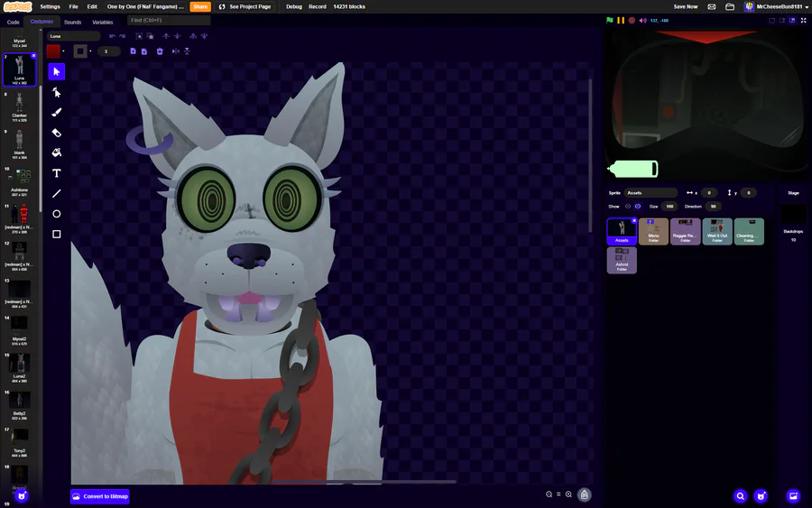812x508 pixels.
Task: Move selection forward one layer
Action: pos(166,36)
